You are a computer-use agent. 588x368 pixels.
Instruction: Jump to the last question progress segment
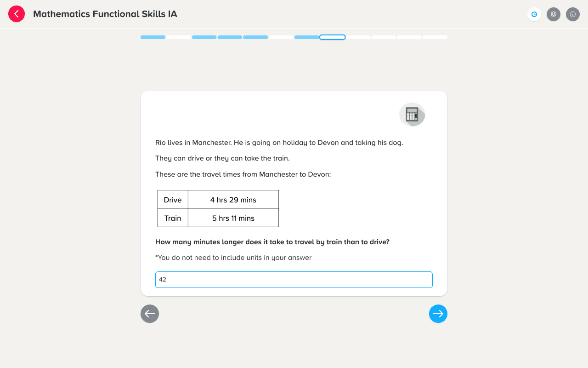(x=435, y=37)
